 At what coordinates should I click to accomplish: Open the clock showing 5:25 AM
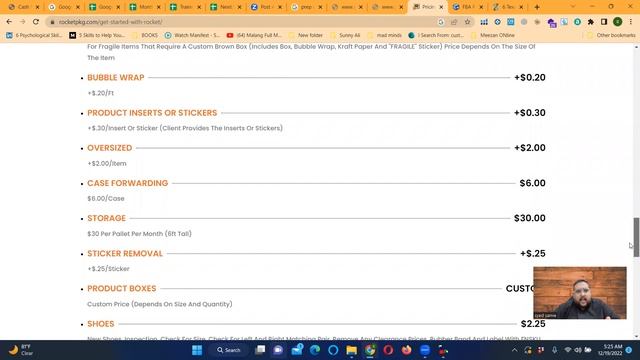610,350
